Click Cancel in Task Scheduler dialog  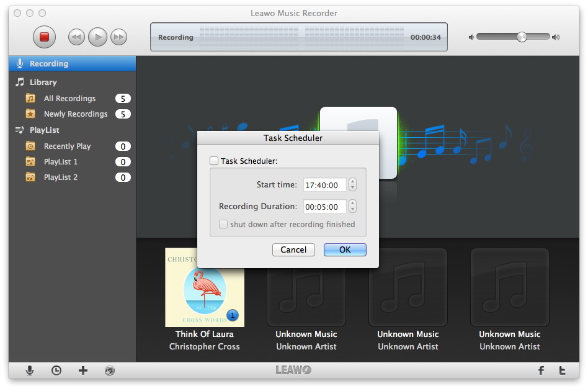click(x=293, y=249)
